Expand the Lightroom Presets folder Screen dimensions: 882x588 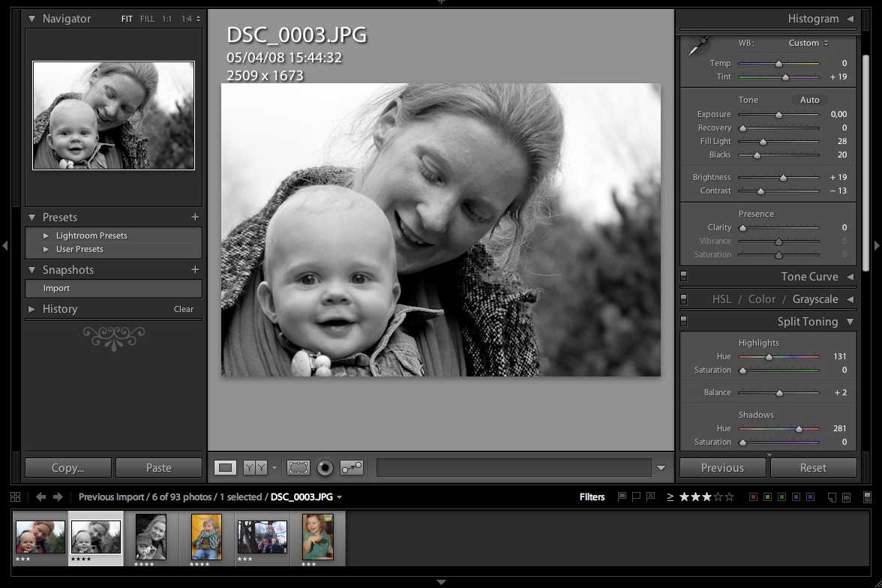pos(46,235)
